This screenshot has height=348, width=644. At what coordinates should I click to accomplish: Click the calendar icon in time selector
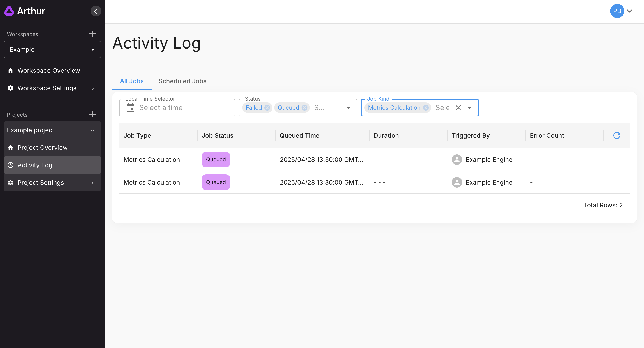(x=131, y=108)
